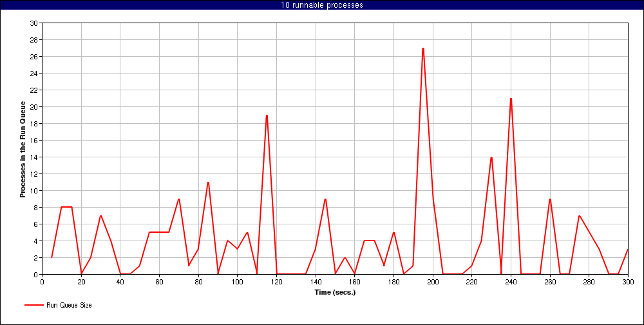Click the peak of 9 at 70 seconds
644x325 pixels.
point(178,199)
